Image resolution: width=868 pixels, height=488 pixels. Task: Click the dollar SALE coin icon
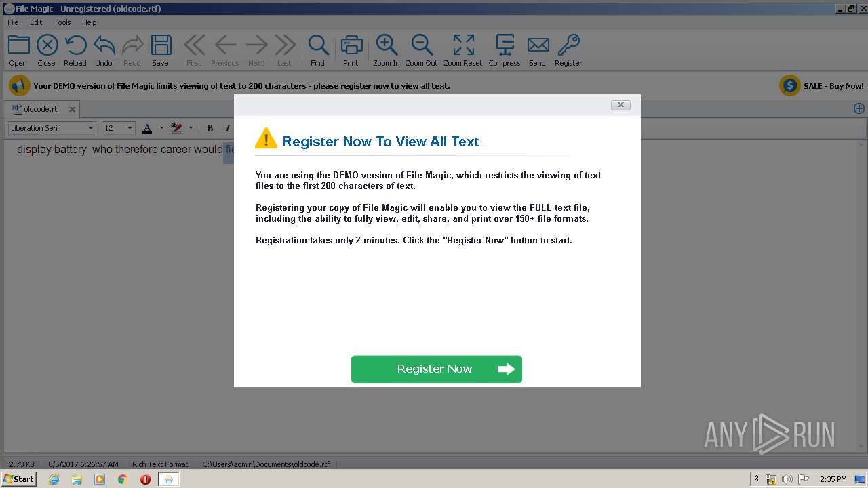(789, 85)
